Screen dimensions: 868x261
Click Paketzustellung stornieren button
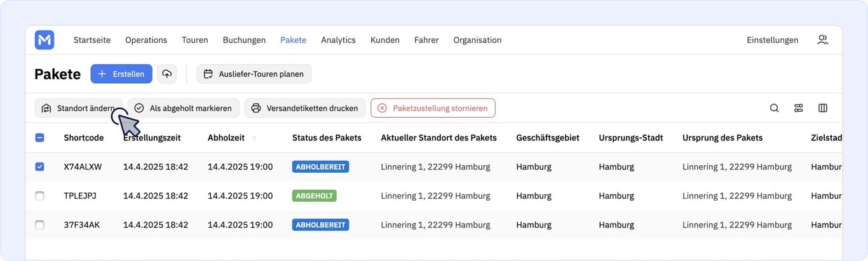433,108
